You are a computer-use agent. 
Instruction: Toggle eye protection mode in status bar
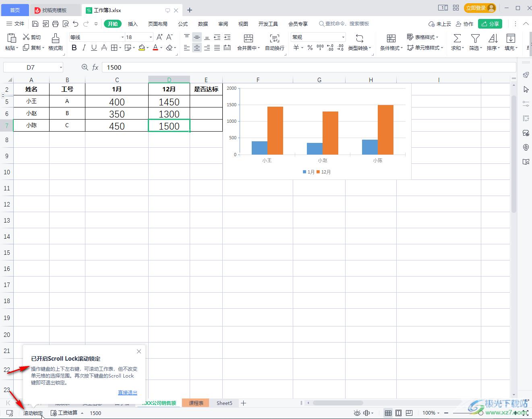(x=357, y=413)
